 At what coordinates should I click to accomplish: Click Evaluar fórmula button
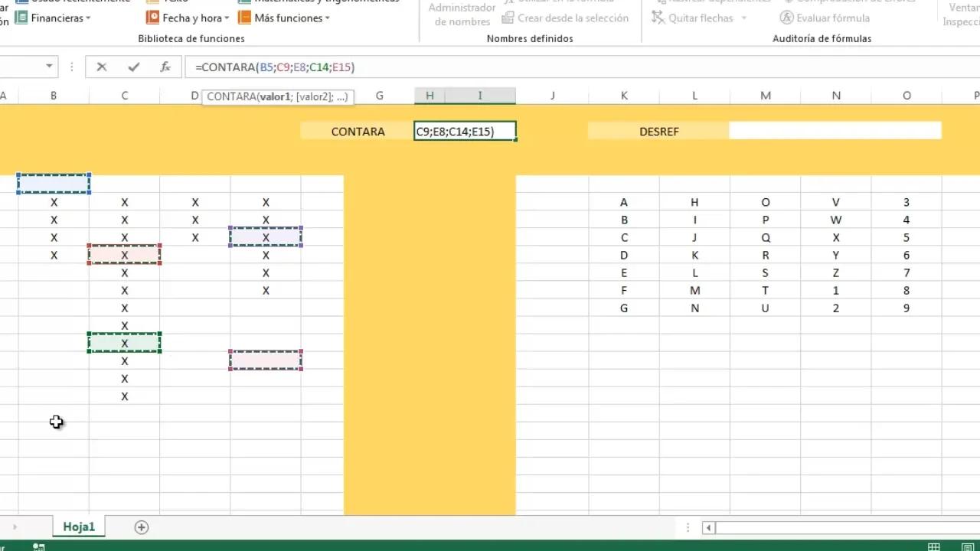[825, 18]
